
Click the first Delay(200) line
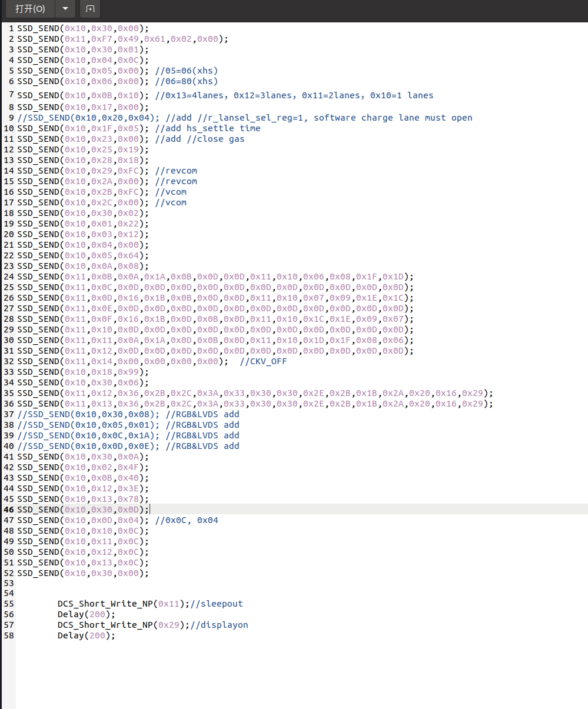click(x=86, y=614)
